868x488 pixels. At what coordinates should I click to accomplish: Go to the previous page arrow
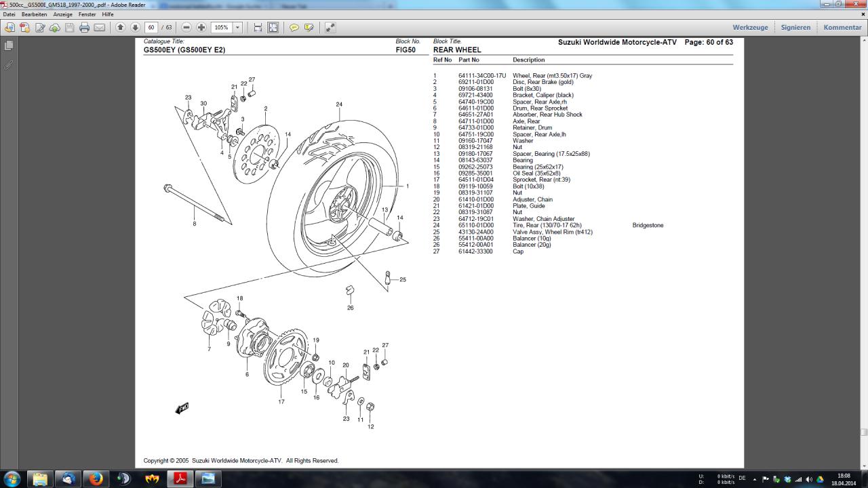point(121,28)
